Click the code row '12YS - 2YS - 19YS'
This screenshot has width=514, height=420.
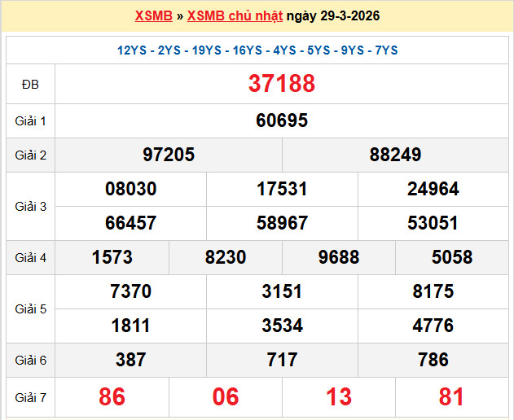257,50
